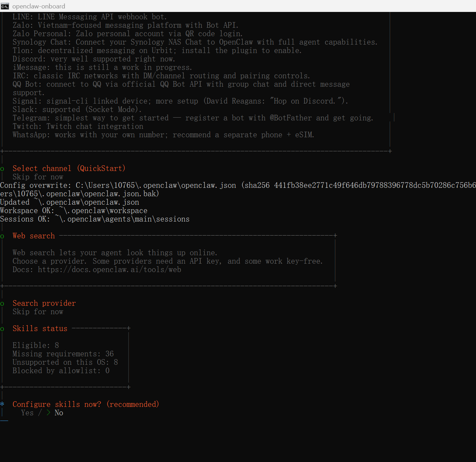Click the 'Configure skills now? (recommended)' prompt
The height and width of the screenshot is (462, 476).
(86, 404)
